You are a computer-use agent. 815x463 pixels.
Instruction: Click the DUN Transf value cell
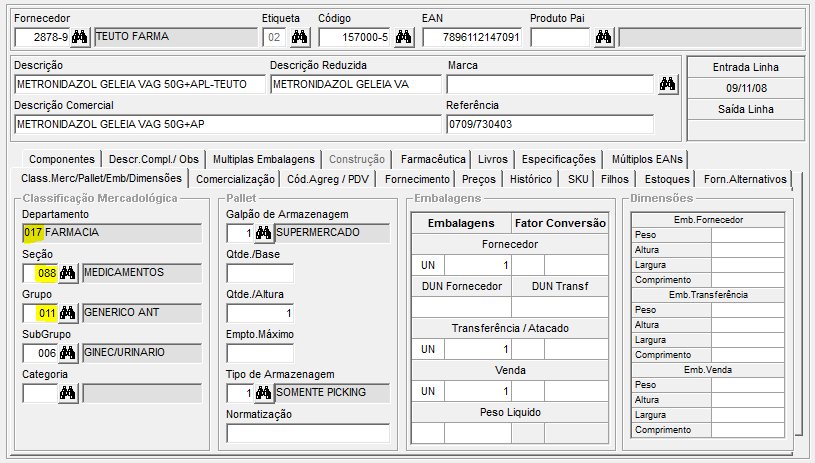[560, 307]
